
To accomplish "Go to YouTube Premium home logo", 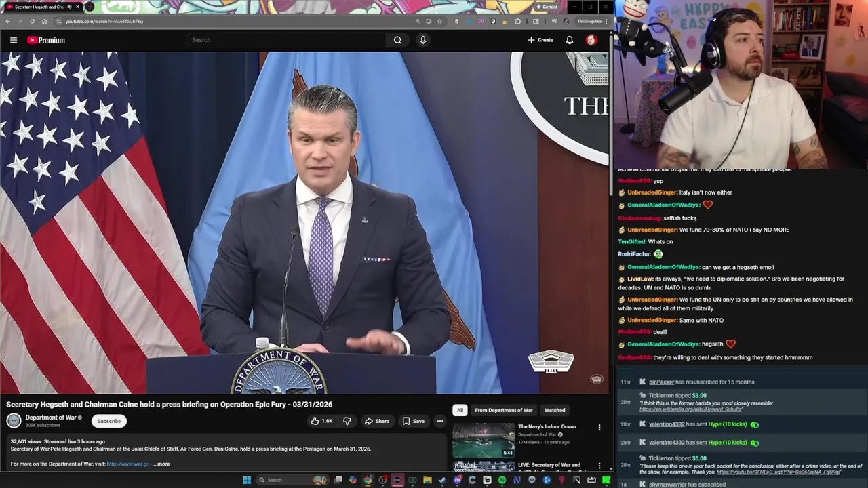I will tap(46, 40).
